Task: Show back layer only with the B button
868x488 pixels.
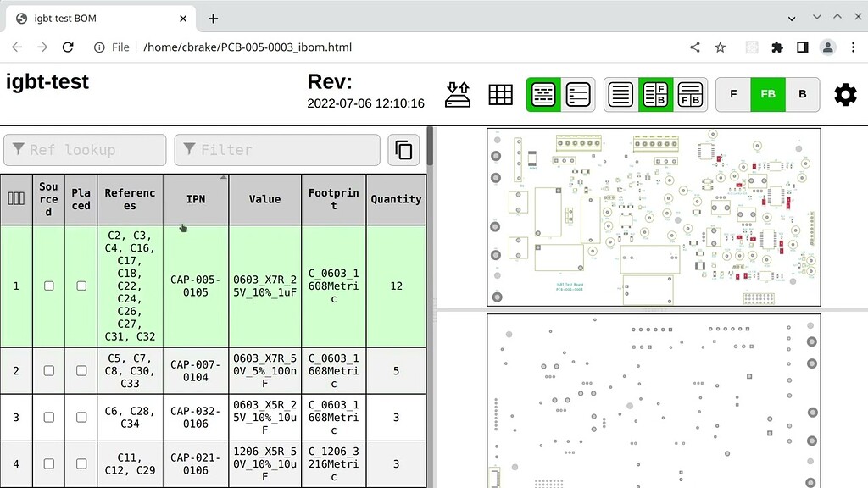Action: click(x=802, y=94)
